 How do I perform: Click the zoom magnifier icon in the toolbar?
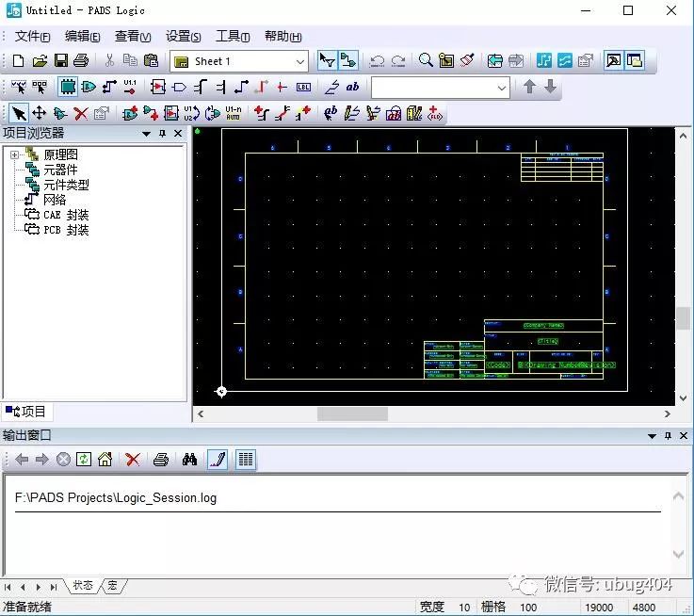(426, 61)
